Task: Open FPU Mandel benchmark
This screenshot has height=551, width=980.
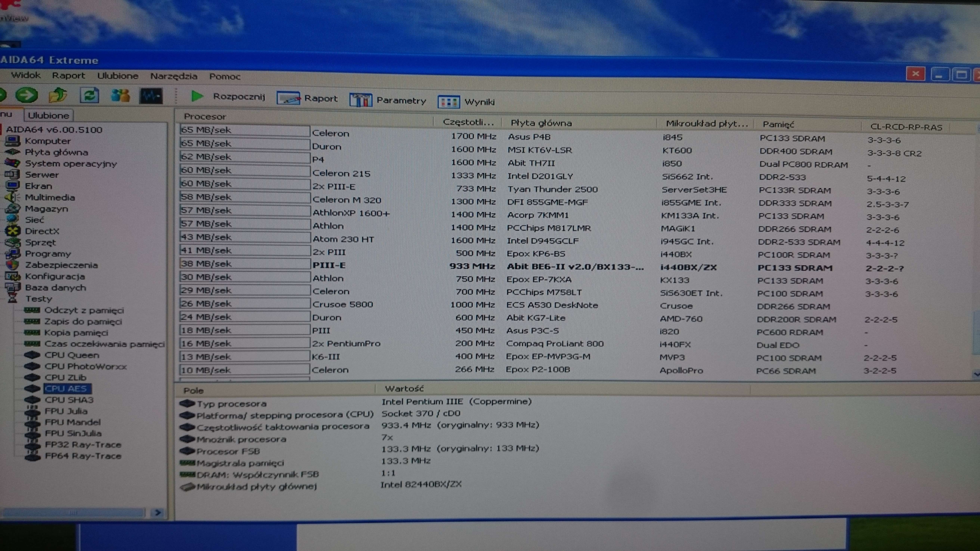Action: pos(73,422)
